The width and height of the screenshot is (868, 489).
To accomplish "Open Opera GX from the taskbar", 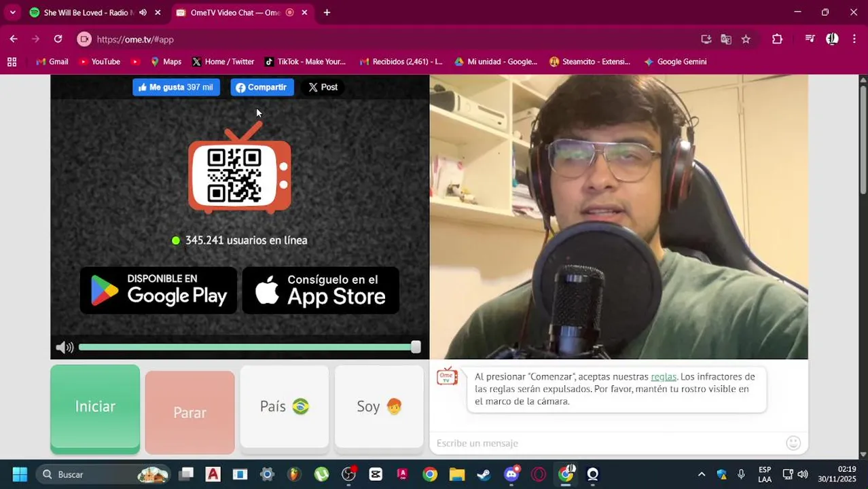I will [539, 474].
